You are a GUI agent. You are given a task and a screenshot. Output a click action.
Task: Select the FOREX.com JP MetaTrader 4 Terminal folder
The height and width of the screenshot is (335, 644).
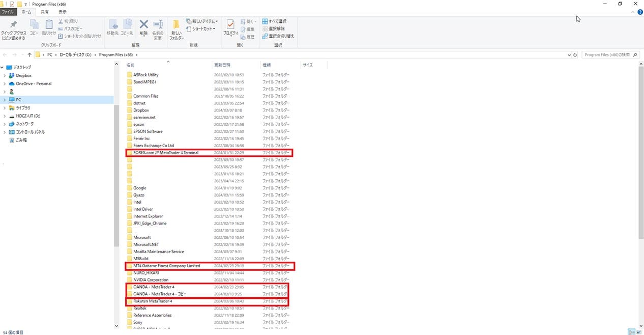point(166,153)
